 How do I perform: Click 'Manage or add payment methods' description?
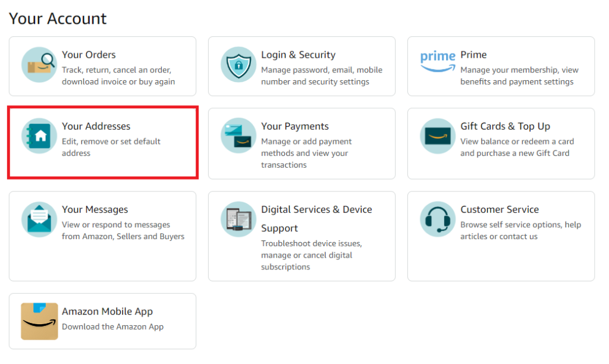pos(306,153)
